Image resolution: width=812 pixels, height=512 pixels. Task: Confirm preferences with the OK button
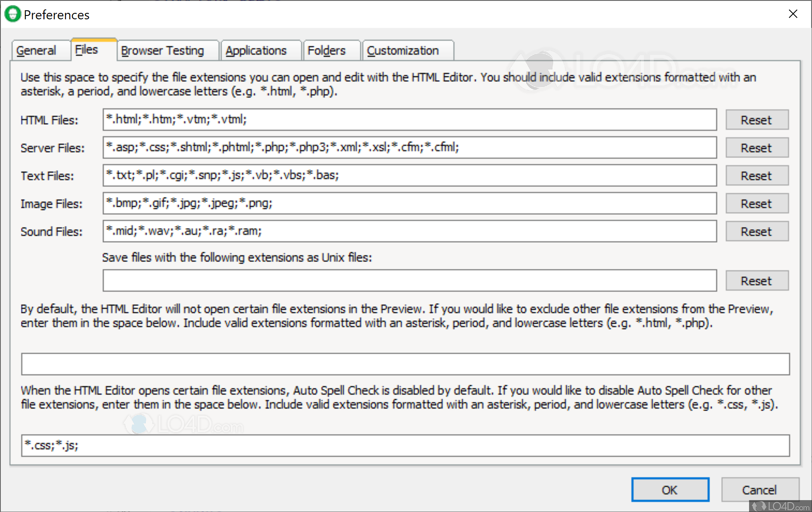pos(670,490)
